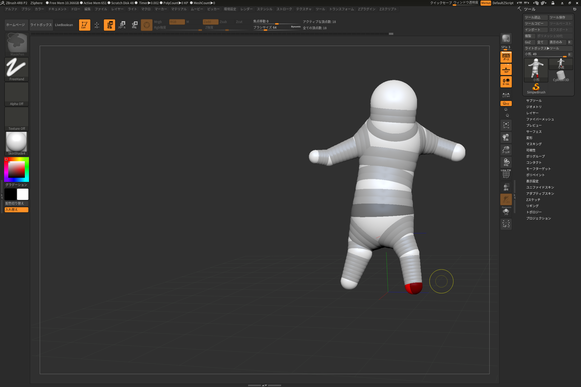Click the SimpleBrush tool icon
The width and height of the screenshot is (581, 387).
[536, 88]
